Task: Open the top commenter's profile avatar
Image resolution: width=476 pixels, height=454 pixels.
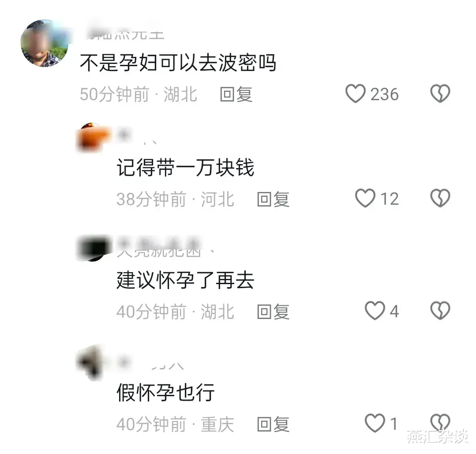Action: pos(45,43)
